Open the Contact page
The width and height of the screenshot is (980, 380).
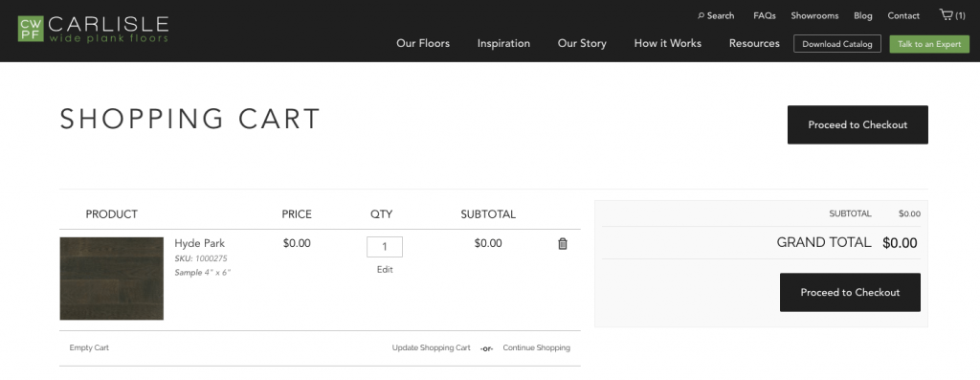click(x=903, y=15)
